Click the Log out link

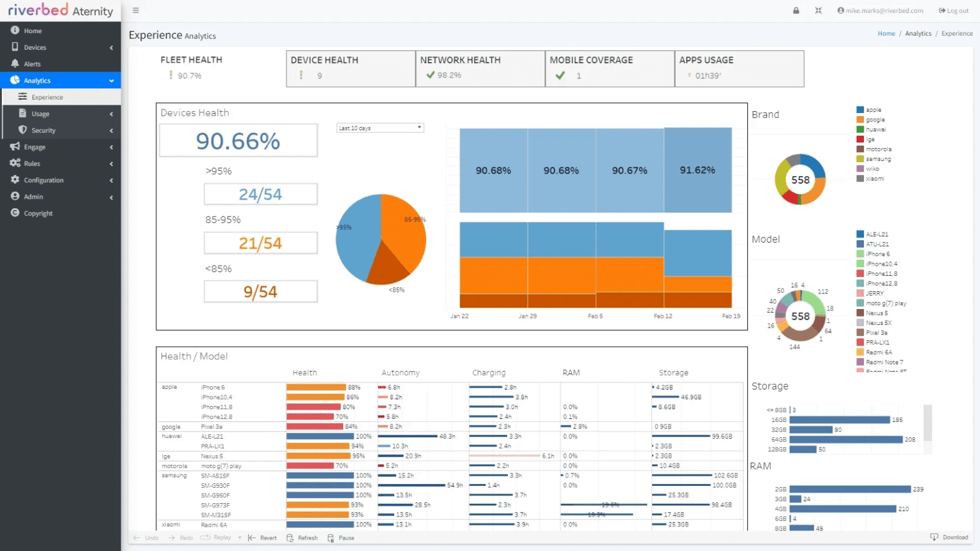point(953,11)
